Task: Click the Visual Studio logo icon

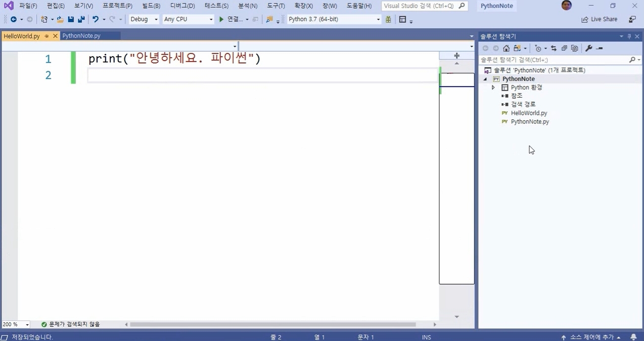Action: tap(9, 6)
